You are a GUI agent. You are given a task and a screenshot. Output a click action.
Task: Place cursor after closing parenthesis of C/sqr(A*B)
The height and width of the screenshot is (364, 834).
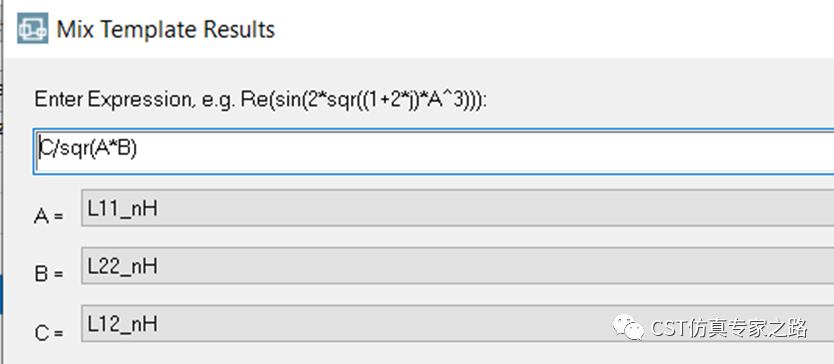138,149
